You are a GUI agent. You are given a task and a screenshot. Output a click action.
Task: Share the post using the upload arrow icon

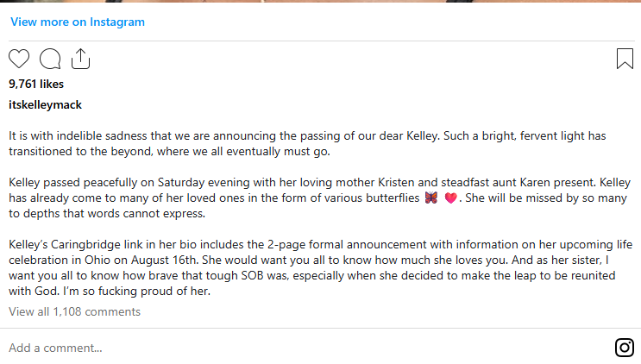pos(80,59)
